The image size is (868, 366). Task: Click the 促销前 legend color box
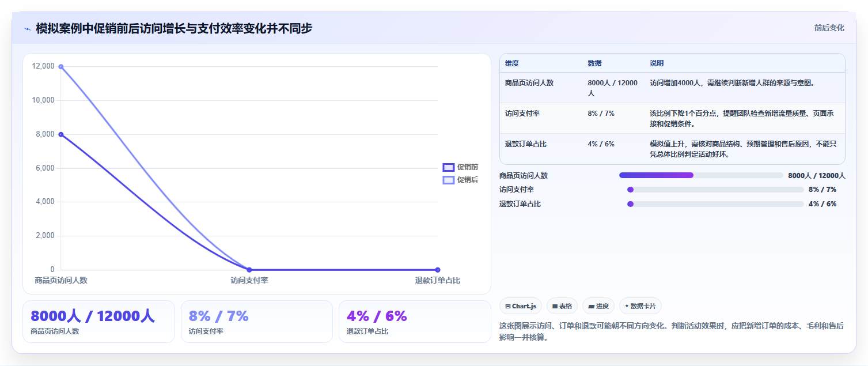coord(449,167)
